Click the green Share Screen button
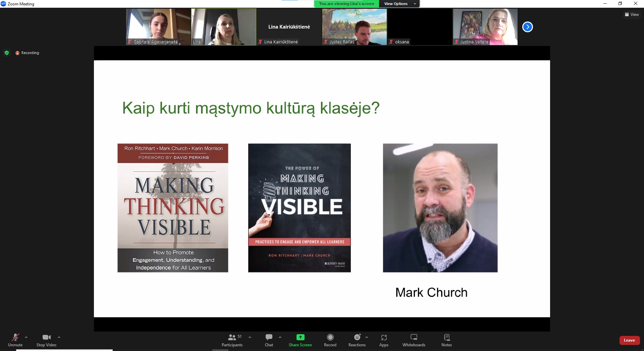644x351 pixels. [x=300, y=340]
